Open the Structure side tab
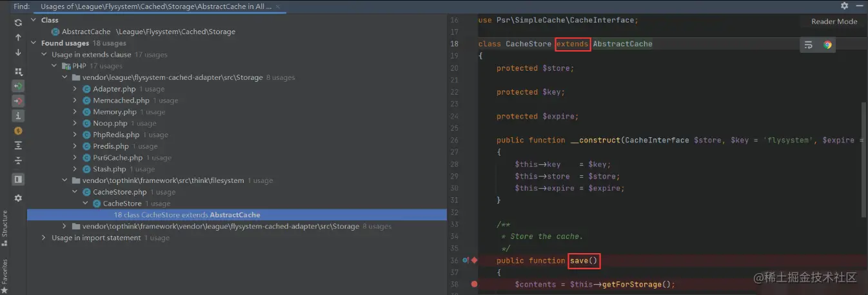Image resolution: width=868 pixels, height=295 pixels. pos(5,228)
